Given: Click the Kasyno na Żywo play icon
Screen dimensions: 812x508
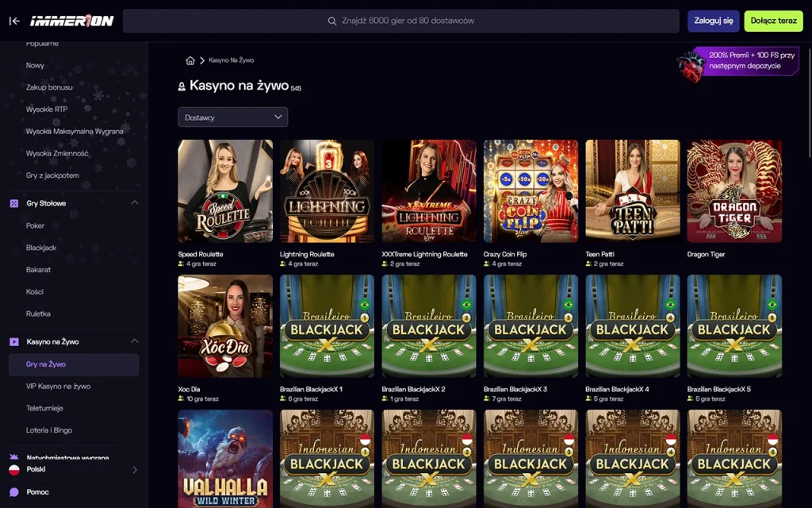Looking at the screenshot, I should tap(14, 342).
